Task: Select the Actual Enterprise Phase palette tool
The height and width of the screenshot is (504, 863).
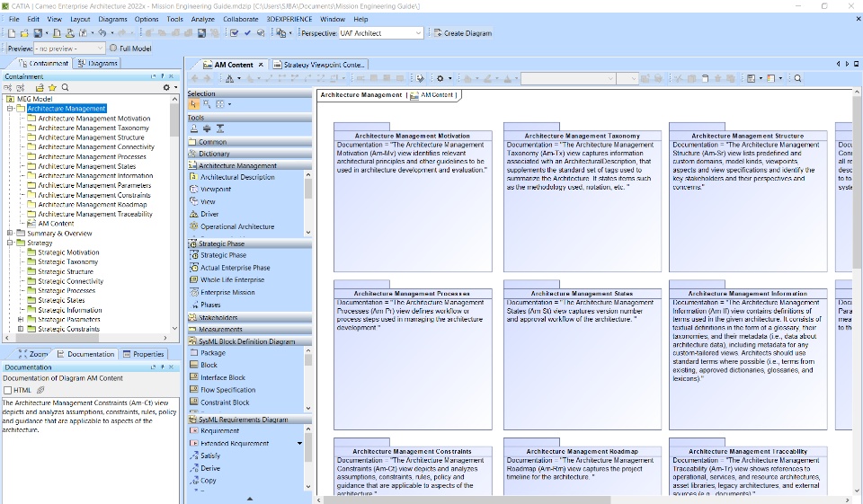Action: point(235,268)
